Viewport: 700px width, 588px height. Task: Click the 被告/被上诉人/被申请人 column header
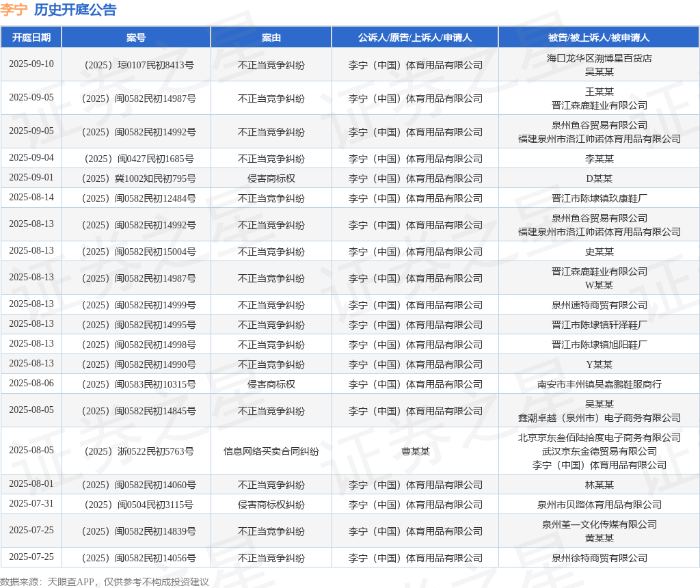(599, 38)
